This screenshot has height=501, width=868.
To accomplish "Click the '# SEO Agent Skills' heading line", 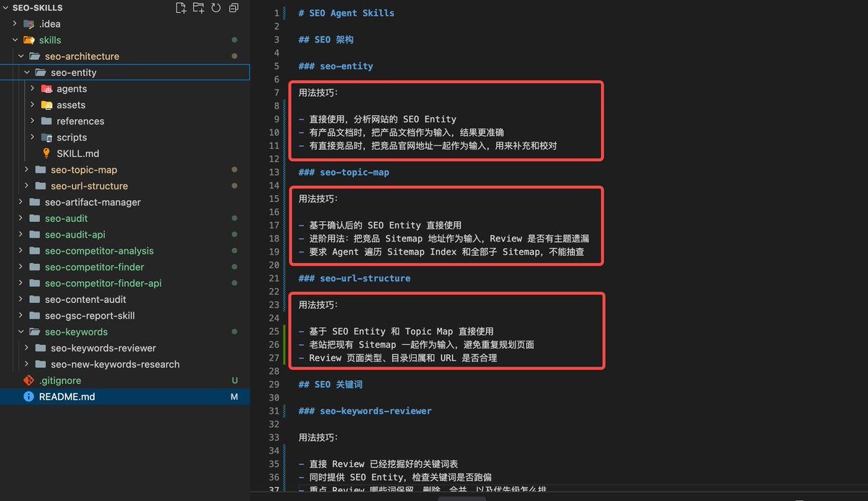I will tap(346, 13).
